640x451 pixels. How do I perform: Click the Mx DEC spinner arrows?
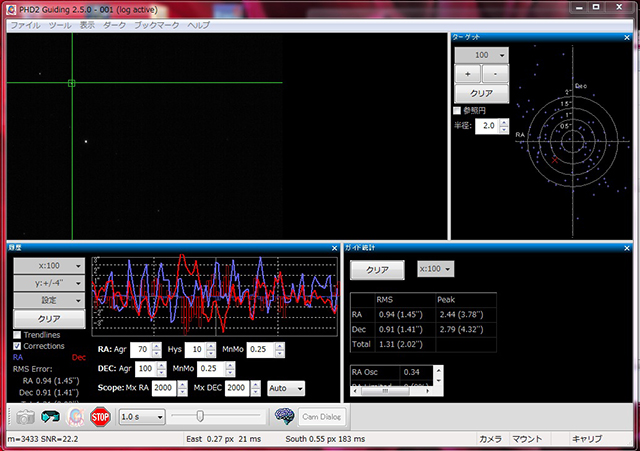(256, 388)
